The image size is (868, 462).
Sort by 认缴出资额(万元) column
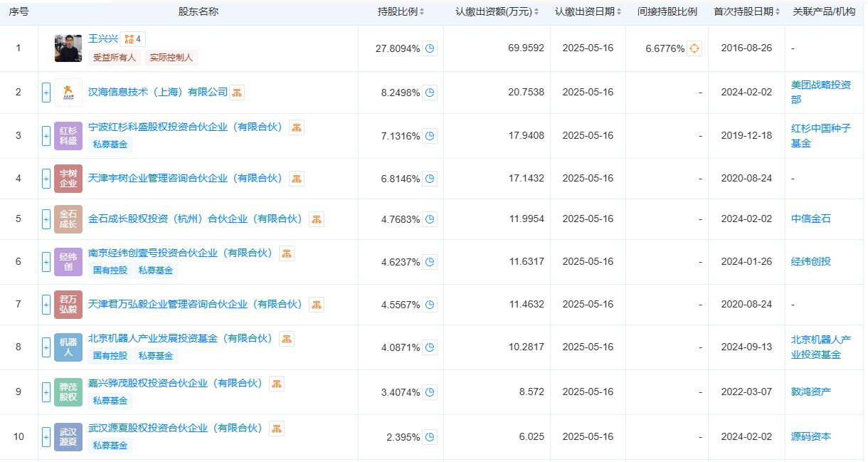click(497, 12)
